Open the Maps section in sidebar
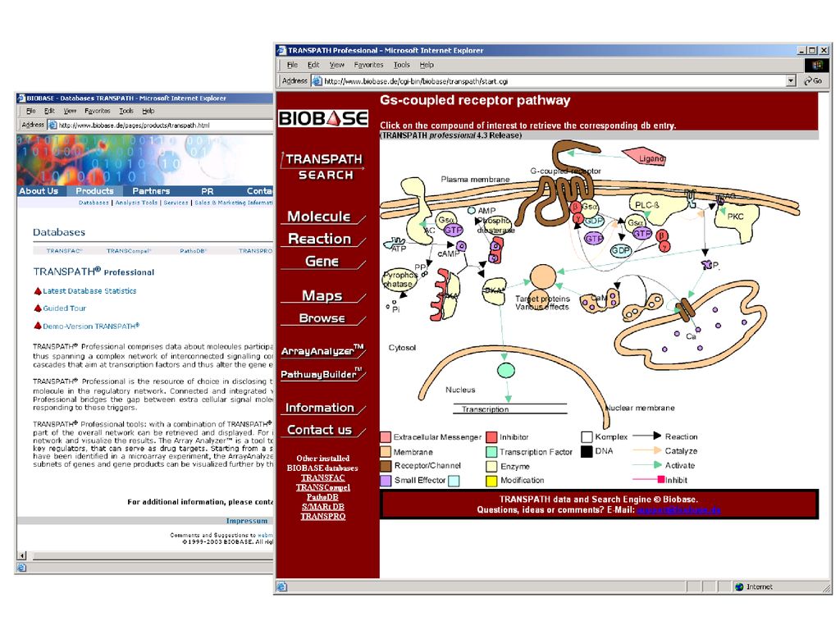 (x=322, y=295)
